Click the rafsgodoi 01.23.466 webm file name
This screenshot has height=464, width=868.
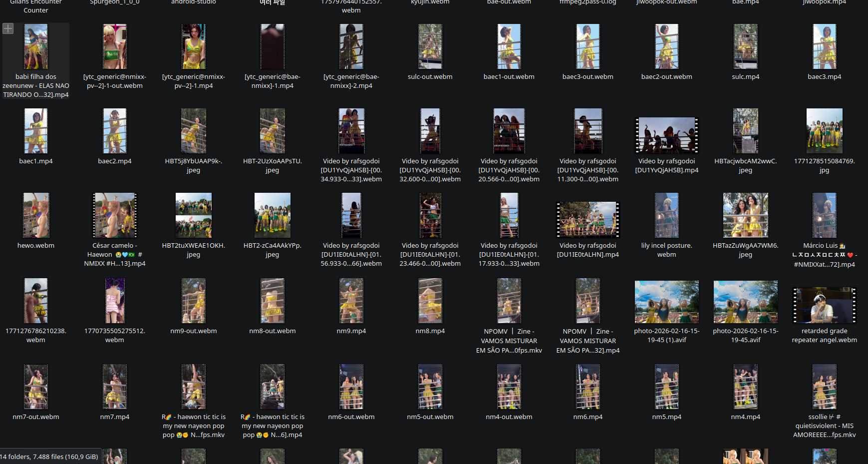[x=430, y=255]
